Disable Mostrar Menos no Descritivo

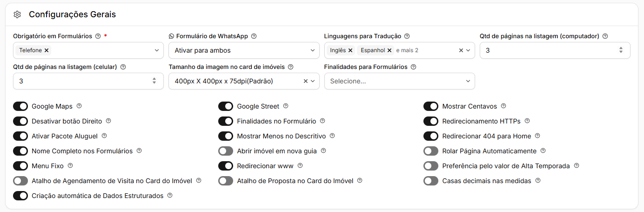pyautogui.click(x=226, y=136)
